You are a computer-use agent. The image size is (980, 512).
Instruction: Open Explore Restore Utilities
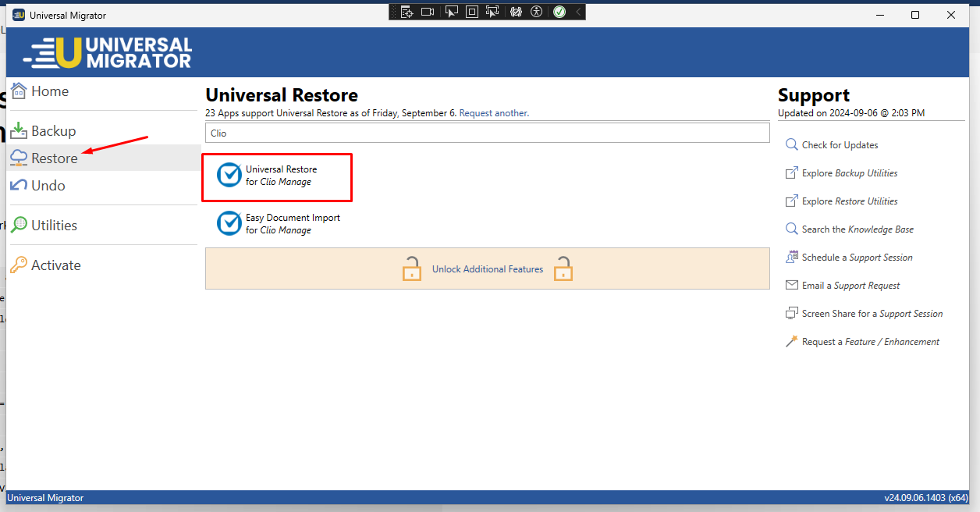850,201
